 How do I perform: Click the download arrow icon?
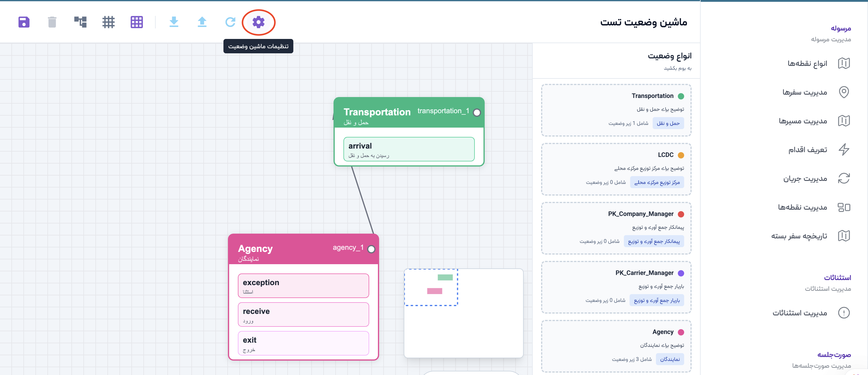point(174,22)
